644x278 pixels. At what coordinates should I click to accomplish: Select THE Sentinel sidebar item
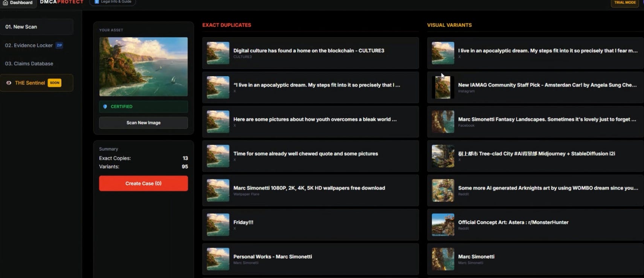(x=37, y=83)
